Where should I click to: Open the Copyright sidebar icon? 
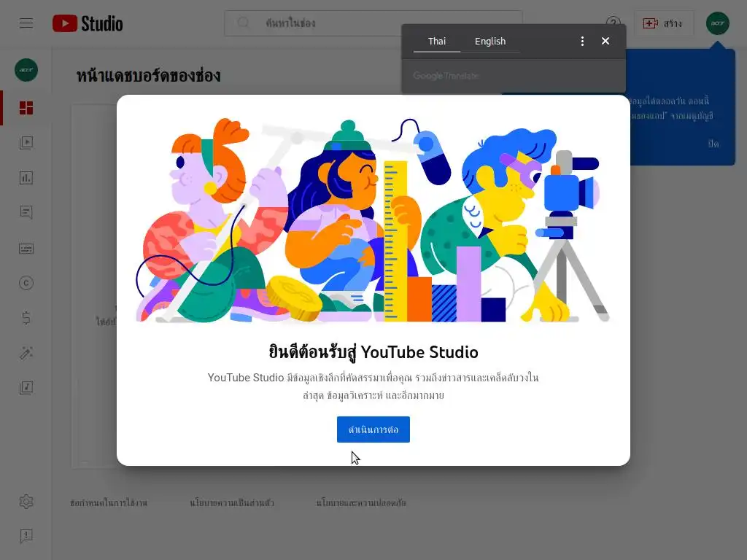click(x=26, y=284)
